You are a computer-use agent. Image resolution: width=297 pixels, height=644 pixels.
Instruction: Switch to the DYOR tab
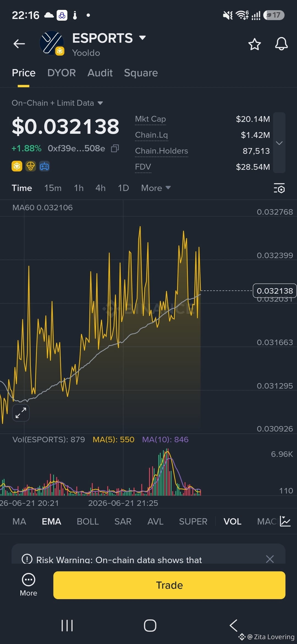(x=62, y=73)
